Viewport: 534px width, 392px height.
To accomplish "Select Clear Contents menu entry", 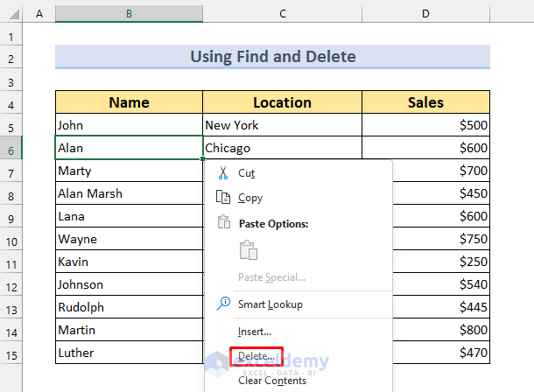I will [271, 381].
